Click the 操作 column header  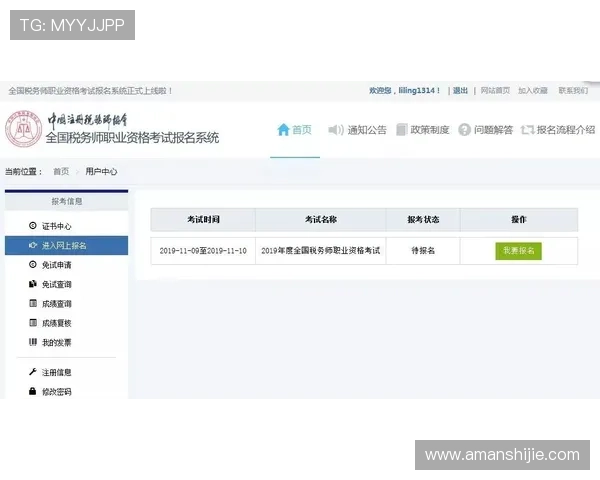click(519, 220)
